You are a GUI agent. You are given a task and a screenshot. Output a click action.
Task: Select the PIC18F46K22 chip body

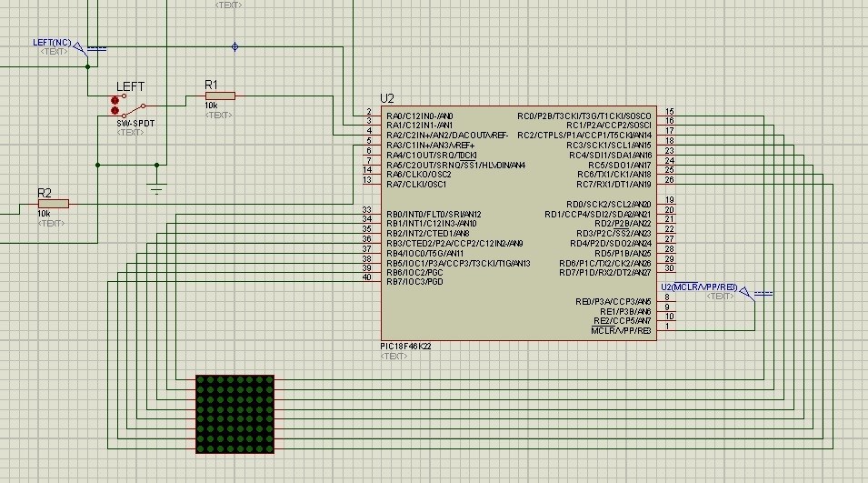point(519,223)
